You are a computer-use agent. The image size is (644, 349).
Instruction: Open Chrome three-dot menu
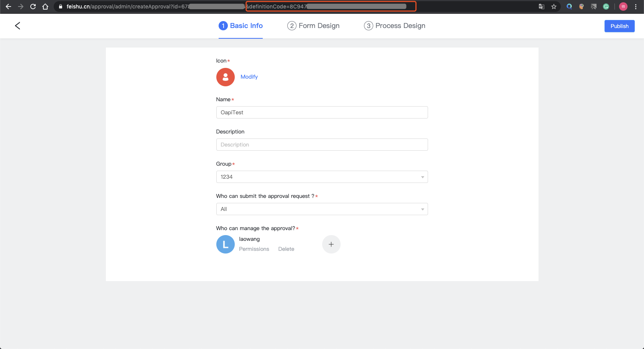click(x=636, y=7)
